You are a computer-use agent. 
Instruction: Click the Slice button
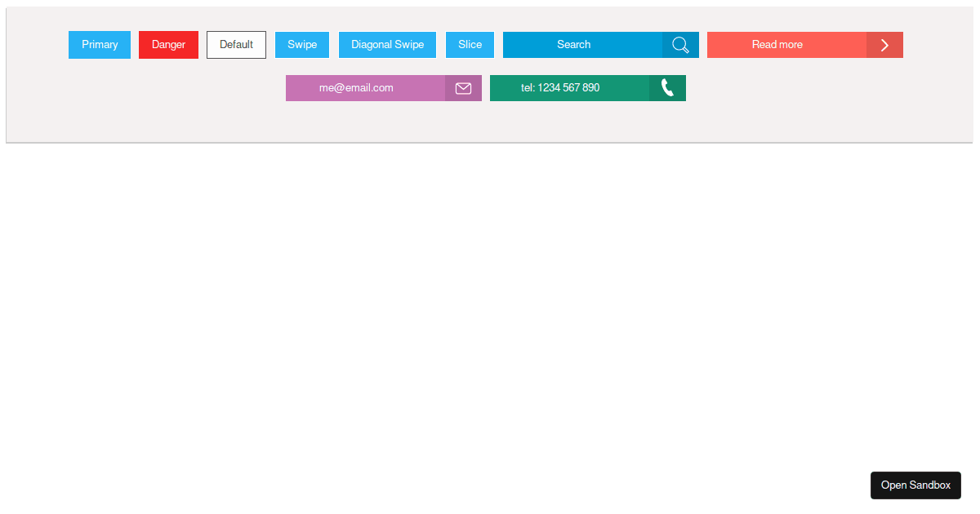click(x=470, y=45)
